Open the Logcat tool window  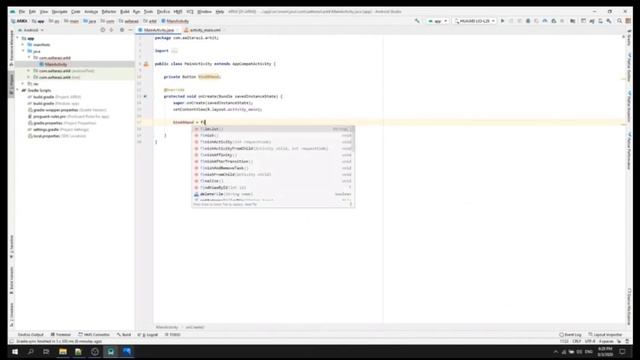148,335
